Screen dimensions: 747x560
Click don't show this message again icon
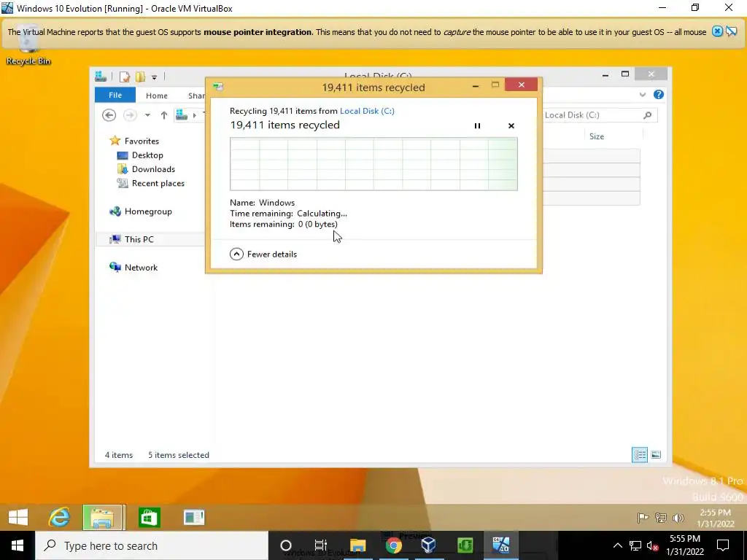click(x=731, y=31)
